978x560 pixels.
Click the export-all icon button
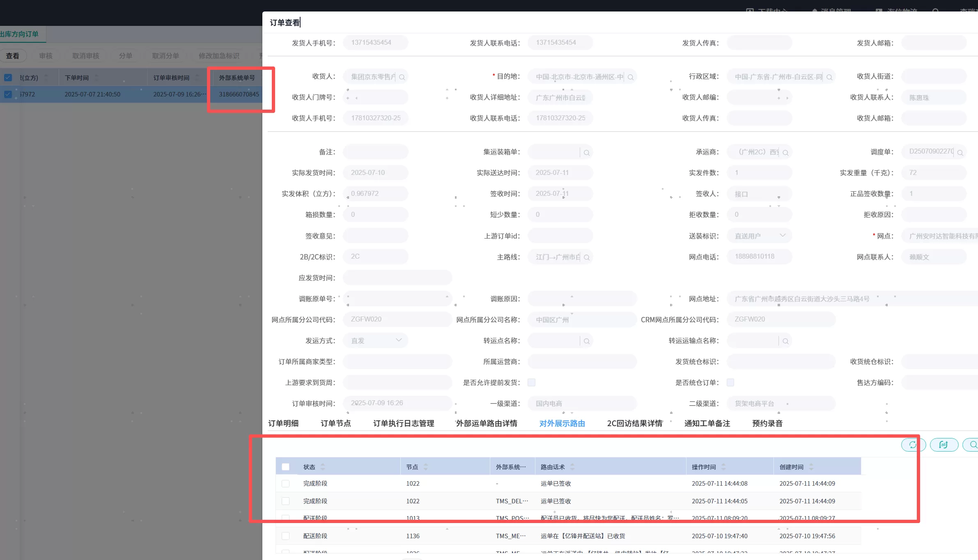coord(944,445)
